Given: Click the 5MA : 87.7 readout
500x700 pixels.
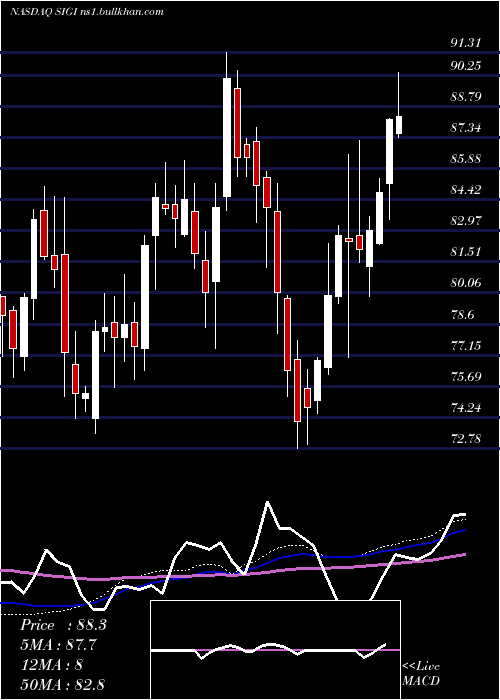Looking at the screenshot, I should coord(58,645).
